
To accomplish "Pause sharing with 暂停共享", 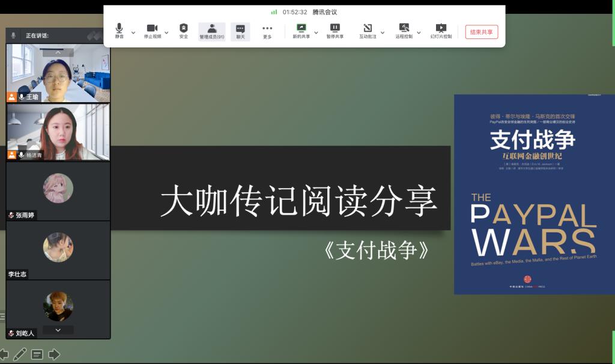I will pos(335,31).
